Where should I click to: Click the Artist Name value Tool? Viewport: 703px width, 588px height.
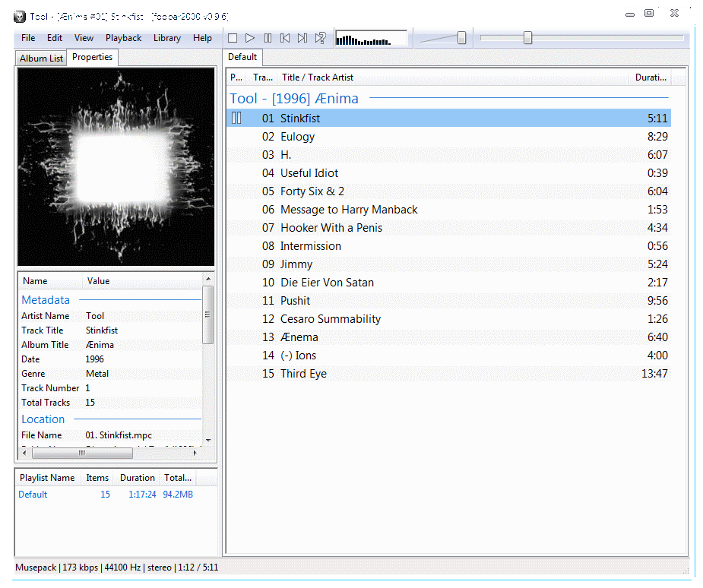[x=94, y=316]
